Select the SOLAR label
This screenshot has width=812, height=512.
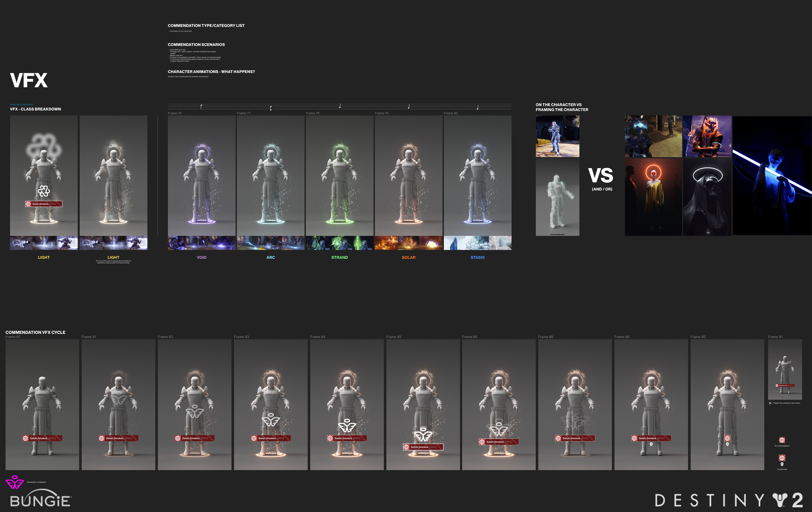click(x=409, y=257)
